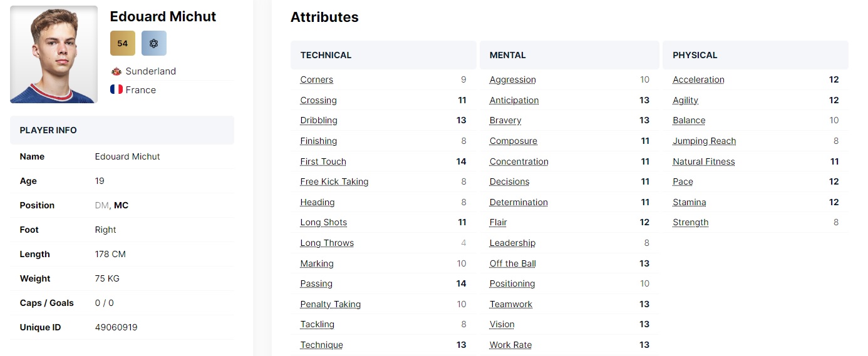Click the gold 54 rating badge
The height and width of the screenshot is (356, 868).
coord(123,43)
